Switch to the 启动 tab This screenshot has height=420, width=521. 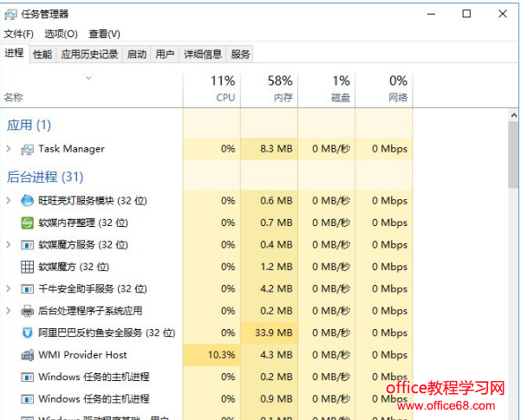click(x=137, y=54)
